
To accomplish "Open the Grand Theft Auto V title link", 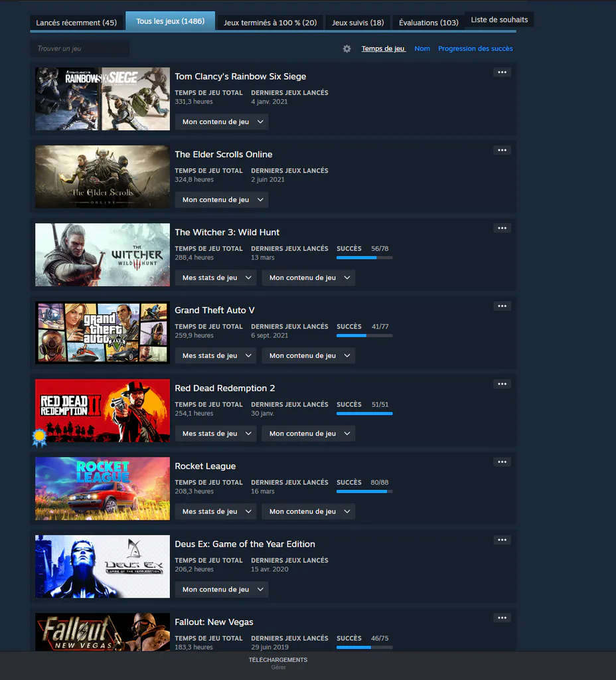I will pos(214,311).
